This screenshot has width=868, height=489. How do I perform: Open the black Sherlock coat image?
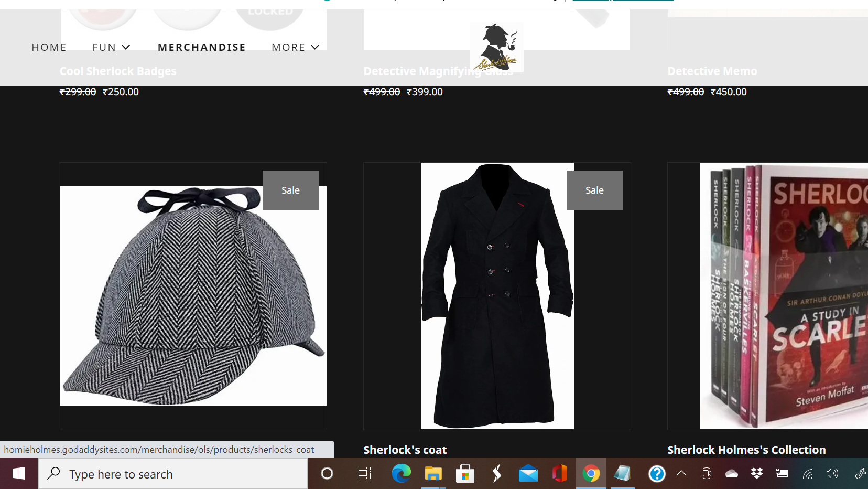pos(497,296)
